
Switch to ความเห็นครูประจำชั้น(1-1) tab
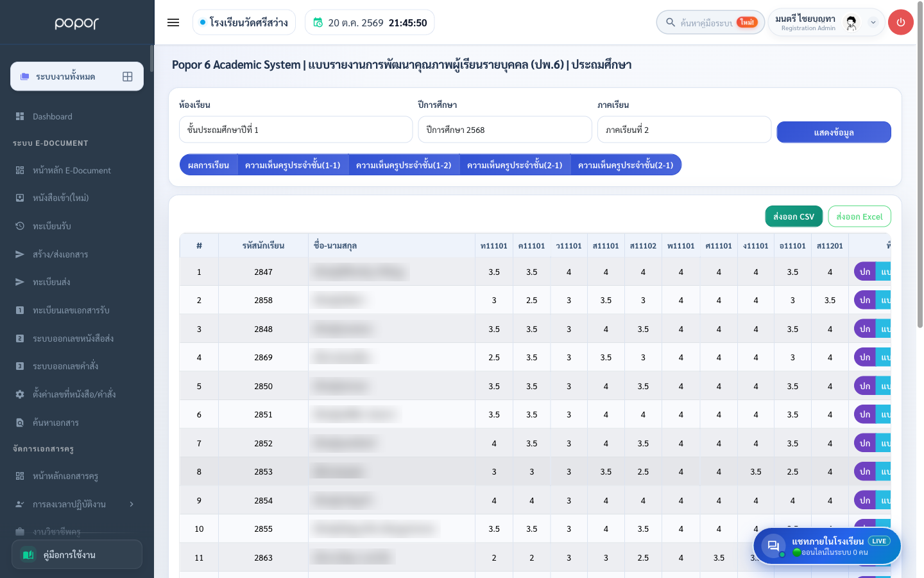click(x=293, y=165)
